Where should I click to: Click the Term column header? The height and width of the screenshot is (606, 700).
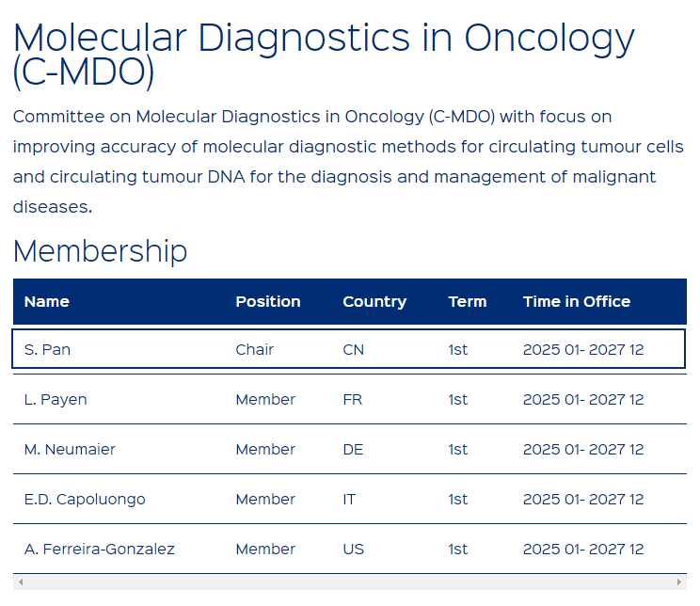(x=468, y=301)
